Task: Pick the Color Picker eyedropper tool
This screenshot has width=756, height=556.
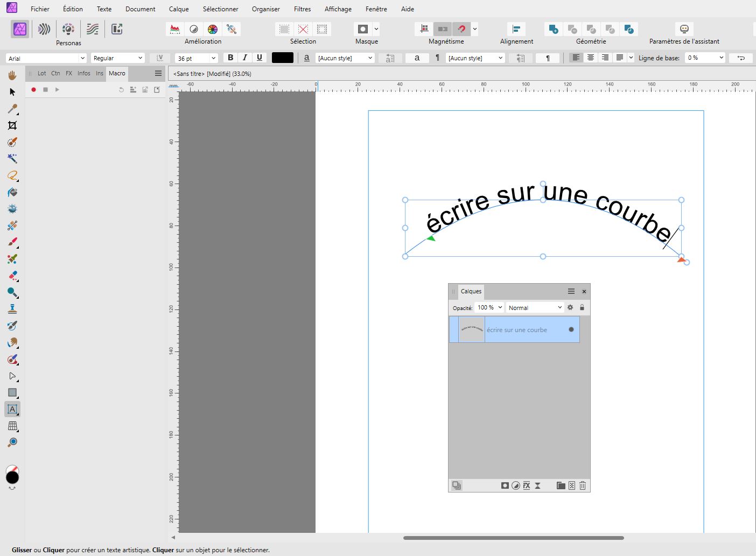Action: 12,109
